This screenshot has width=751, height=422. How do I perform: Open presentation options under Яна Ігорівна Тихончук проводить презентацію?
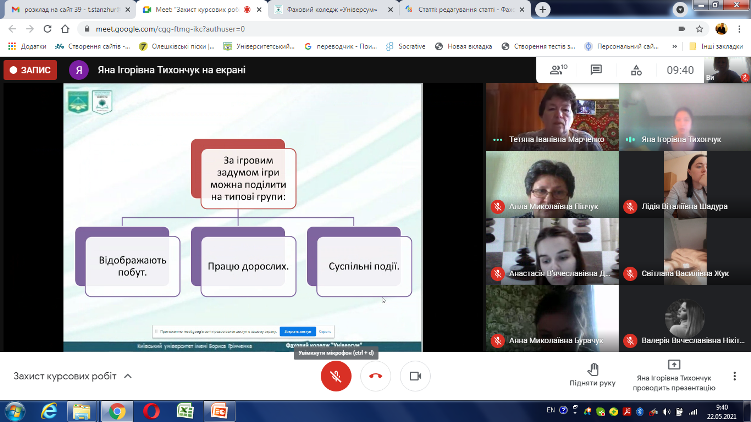click(674, 376)
